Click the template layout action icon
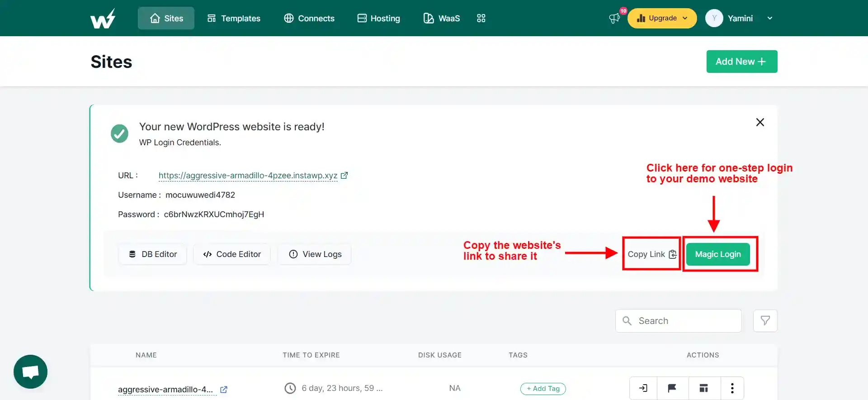This screenshot has width=868, height=400. coord(704,388)
